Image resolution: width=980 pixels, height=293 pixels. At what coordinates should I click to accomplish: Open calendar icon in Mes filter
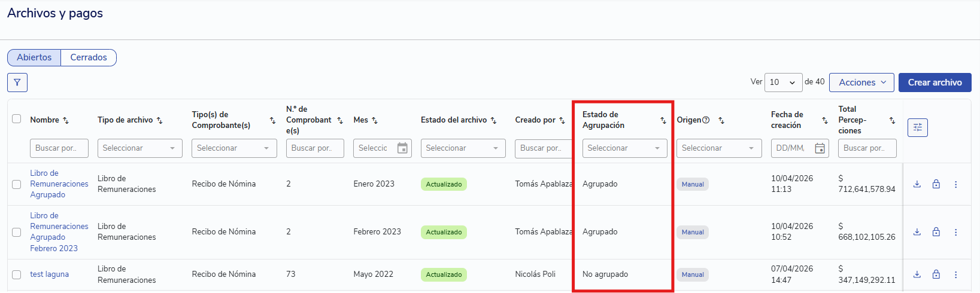coord(402,148)
